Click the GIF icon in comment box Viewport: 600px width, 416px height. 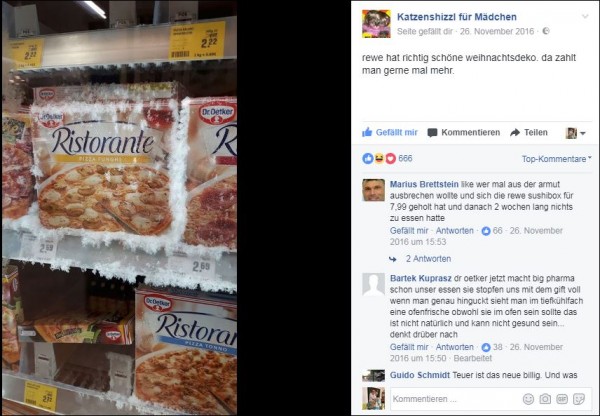[562, 399]
